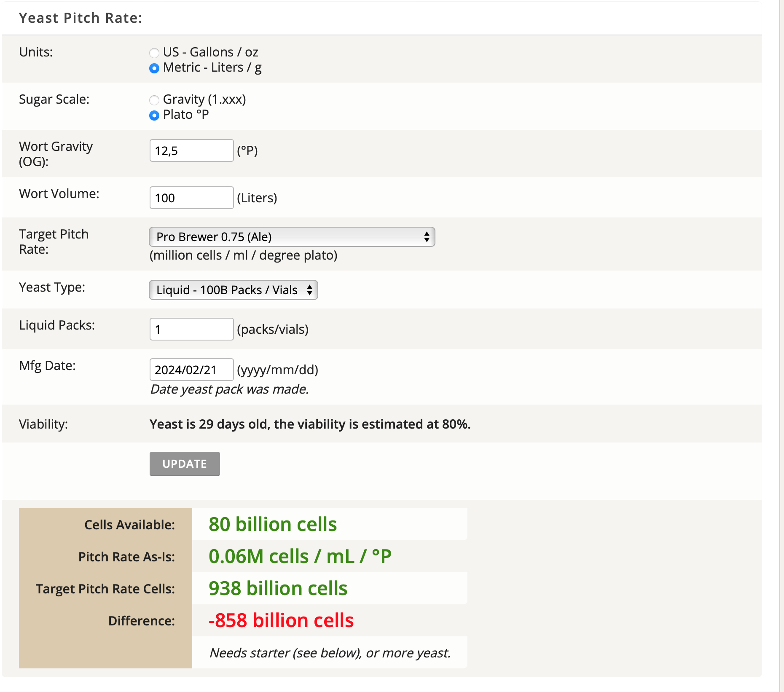Image resolution: width=784 pixels, height=692 pixels.
Task: Click the Mfg Date input box
Action: point(191,370)
